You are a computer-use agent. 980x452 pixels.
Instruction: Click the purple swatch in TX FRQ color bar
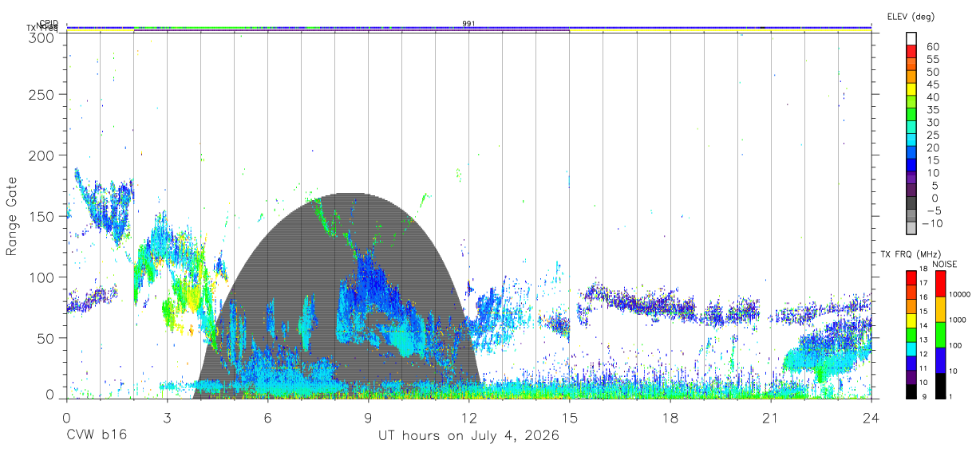tap(911, 377)
